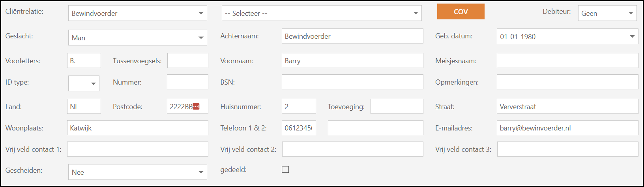Open the Debiteur dropdown
The image size is (644, 187).
pos(607,13)
